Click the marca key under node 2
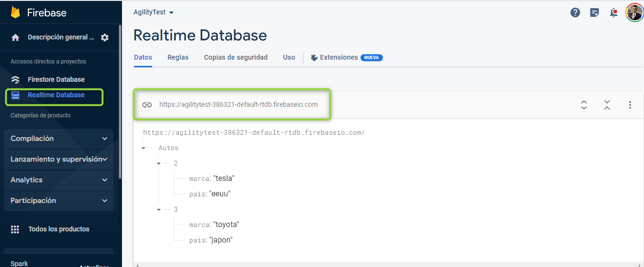This screenshot has height=267, width=644. tap(199, 179)
